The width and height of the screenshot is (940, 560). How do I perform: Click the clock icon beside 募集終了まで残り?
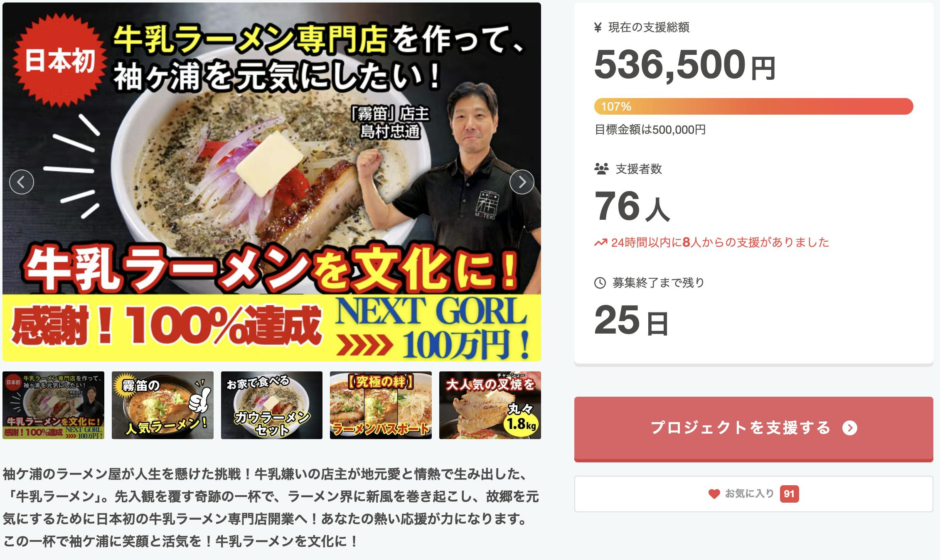coord(600,283)
